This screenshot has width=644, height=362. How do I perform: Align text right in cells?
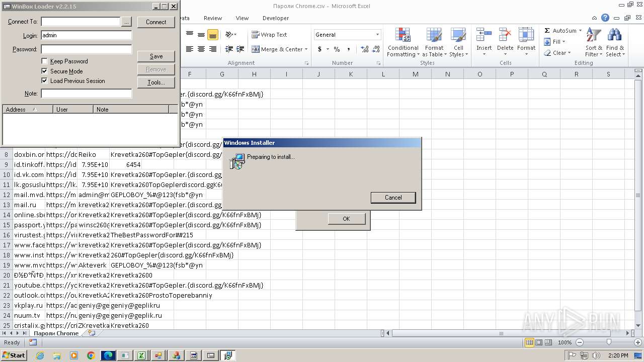coord(213,49)
